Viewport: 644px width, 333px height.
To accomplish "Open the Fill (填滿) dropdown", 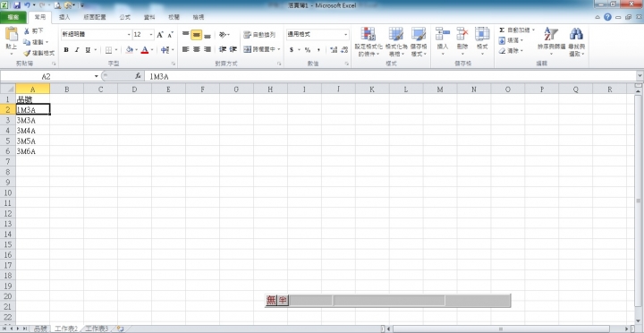I will coord(512,40).
